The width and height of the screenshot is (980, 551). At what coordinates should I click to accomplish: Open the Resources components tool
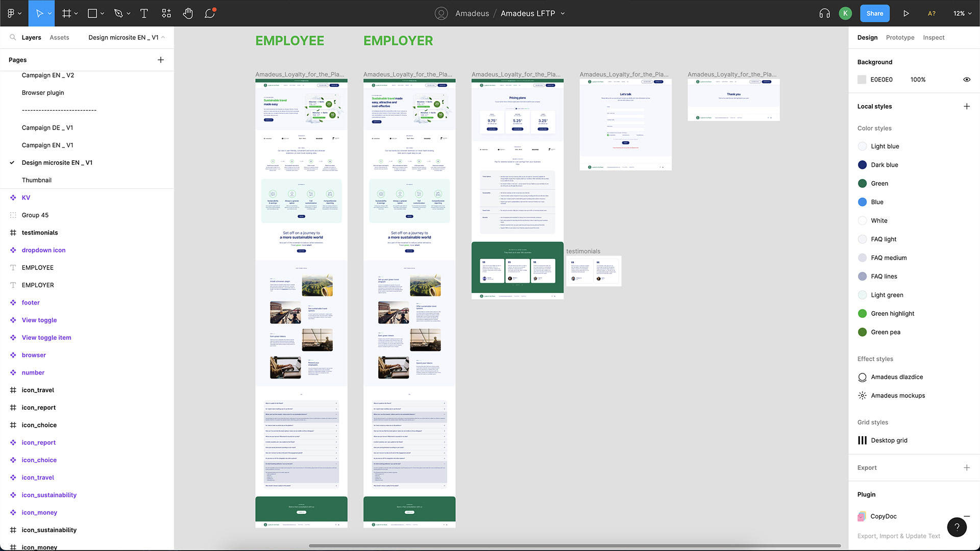tap(166, 13)
